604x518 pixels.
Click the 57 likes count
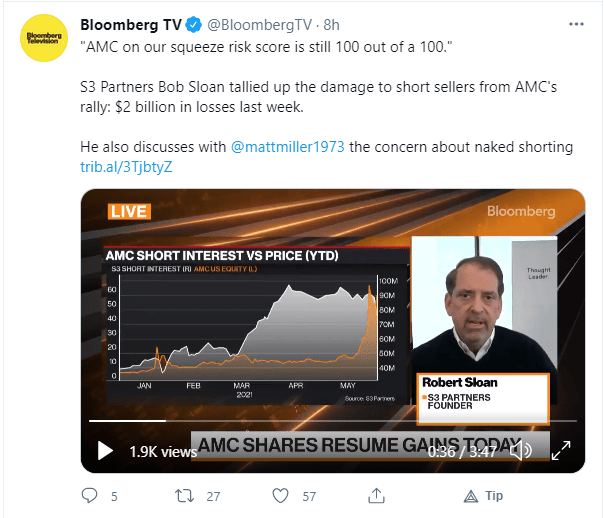[x=309, y=496]
